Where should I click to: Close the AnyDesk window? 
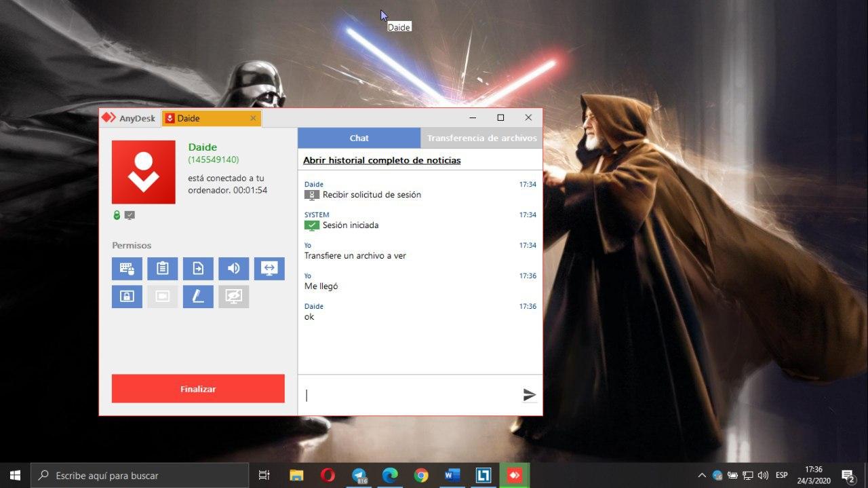(x=528, y=117)
